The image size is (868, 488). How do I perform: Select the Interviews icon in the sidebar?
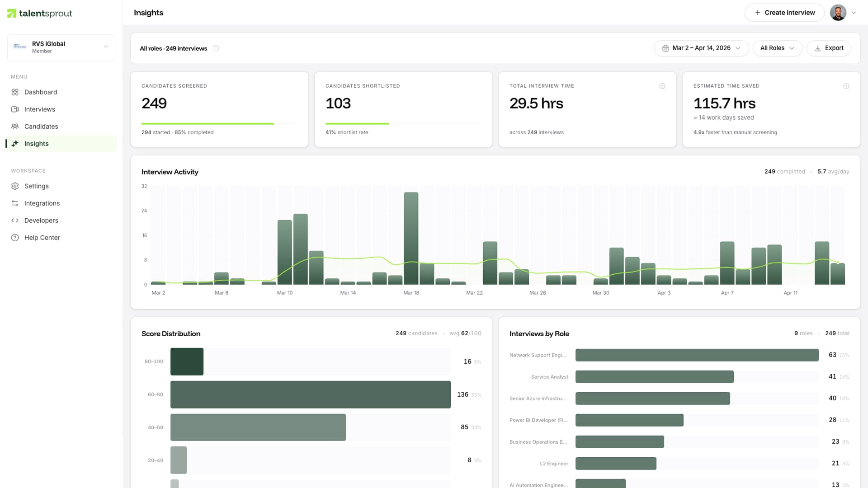(15, 109)
